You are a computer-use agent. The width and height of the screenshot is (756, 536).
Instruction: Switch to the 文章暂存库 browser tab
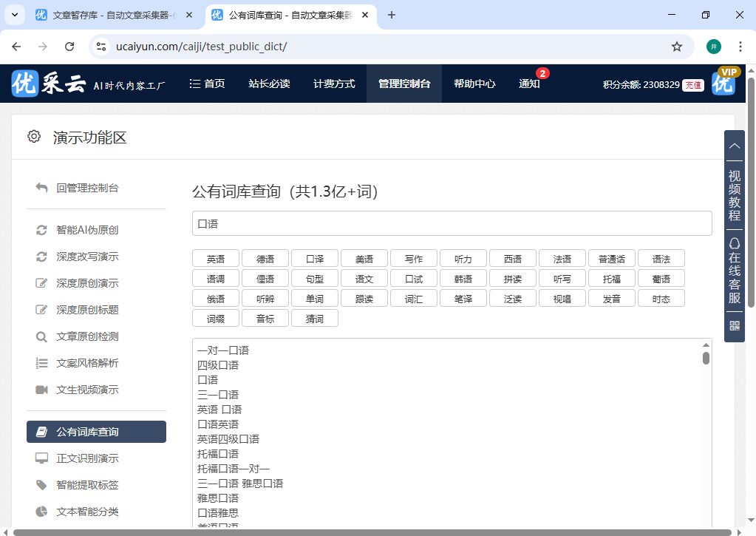click(112, 15)
